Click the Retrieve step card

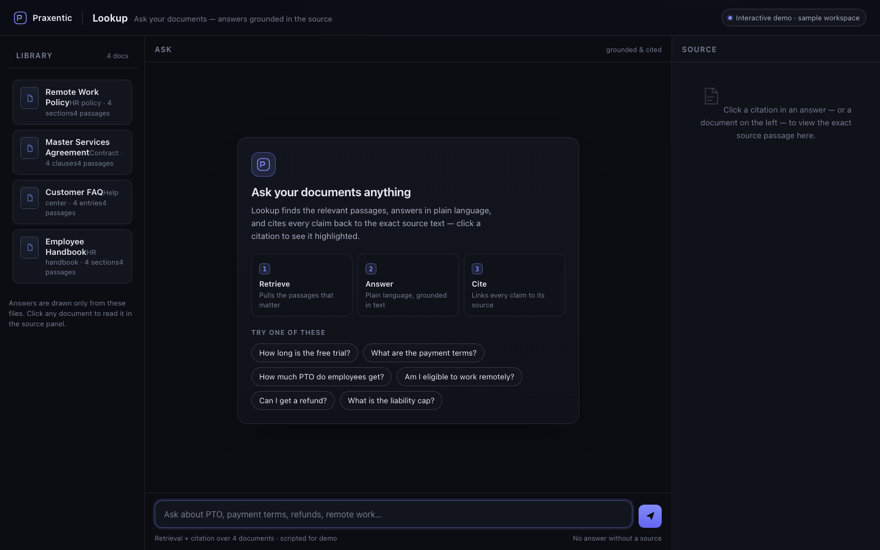click(302, 285)
